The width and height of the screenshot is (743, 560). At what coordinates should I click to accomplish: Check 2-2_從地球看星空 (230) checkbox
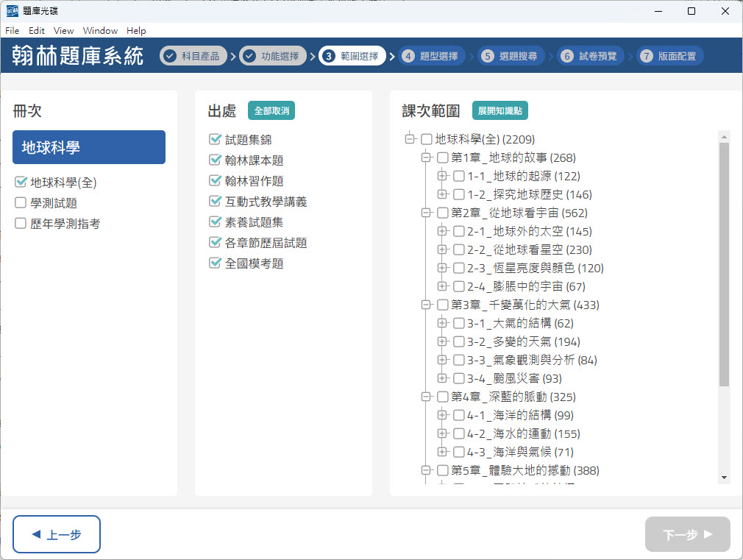click(459, 249)
